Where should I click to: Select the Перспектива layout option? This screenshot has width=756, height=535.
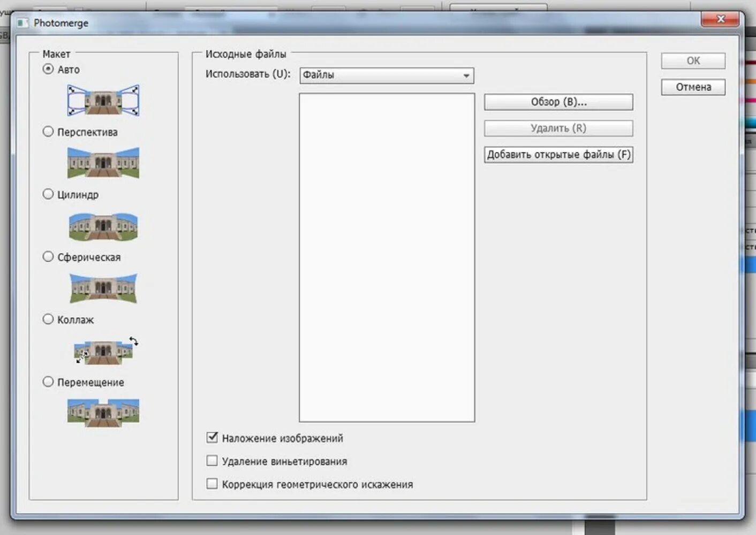[48, 132]
